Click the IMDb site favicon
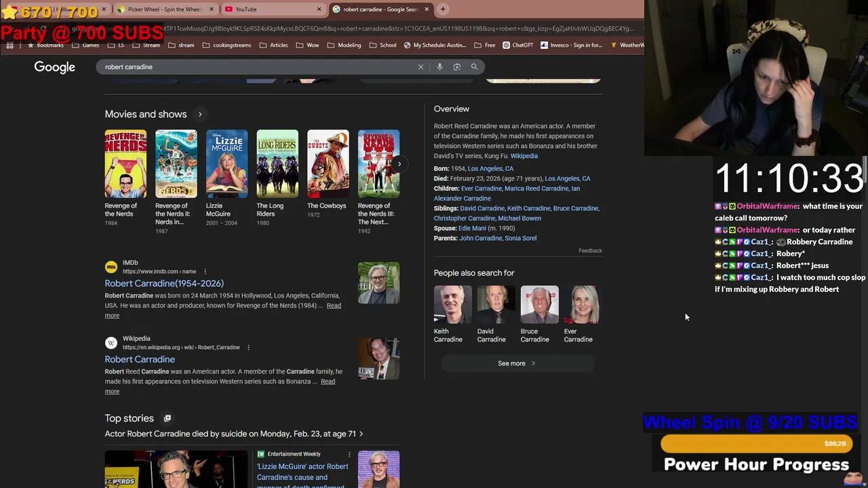Screen dimensions: 868x488 (x=111, y=267)
